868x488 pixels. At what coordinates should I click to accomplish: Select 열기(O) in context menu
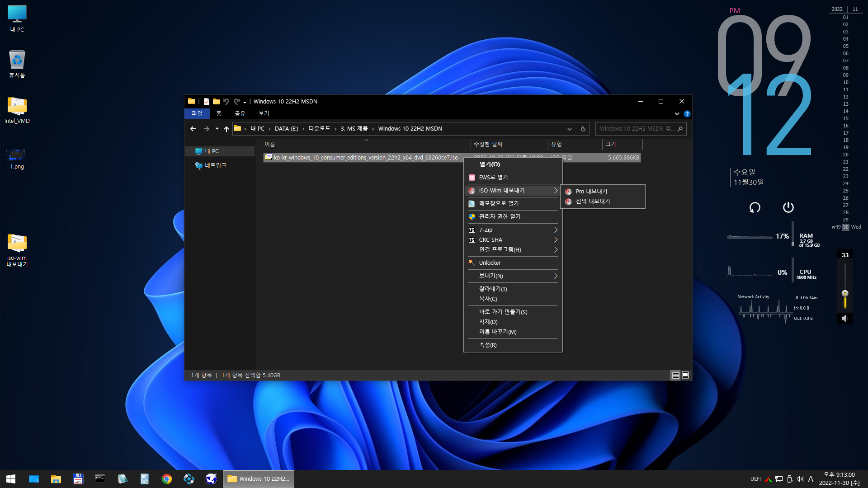[x=513, y=164]
